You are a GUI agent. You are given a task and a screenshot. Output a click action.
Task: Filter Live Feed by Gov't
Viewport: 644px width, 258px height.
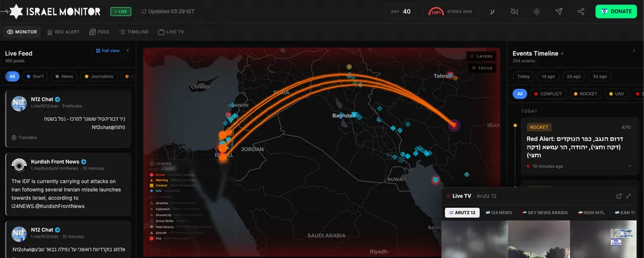35,77
